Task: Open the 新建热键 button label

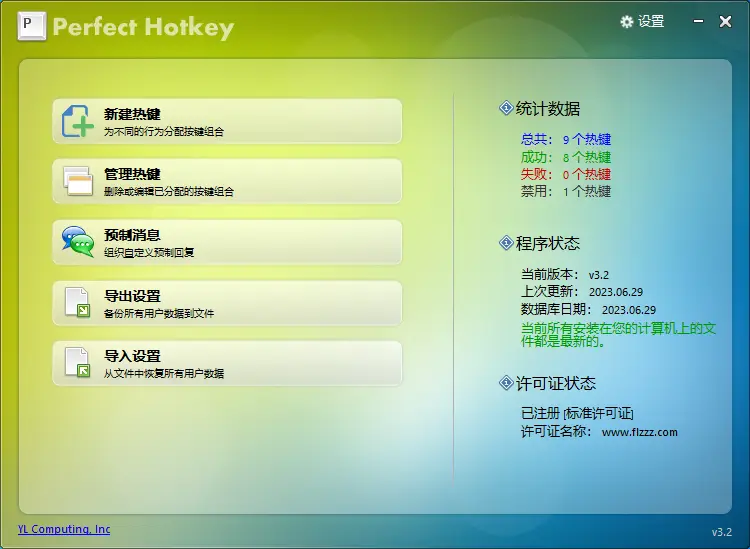Action: [x=132, y=114]
